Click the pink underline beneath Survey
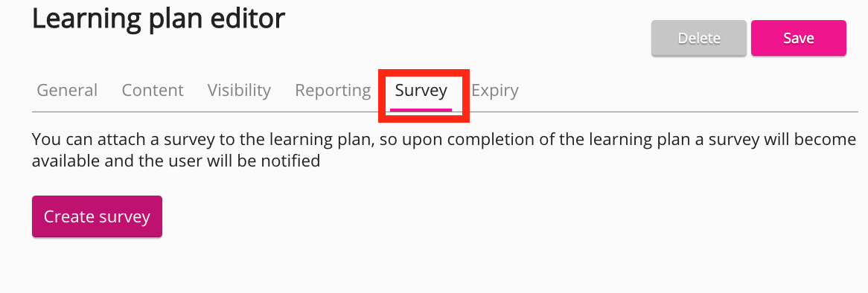Image resolution: width=868 pixels, height=293 pixels. click(421, 109)
